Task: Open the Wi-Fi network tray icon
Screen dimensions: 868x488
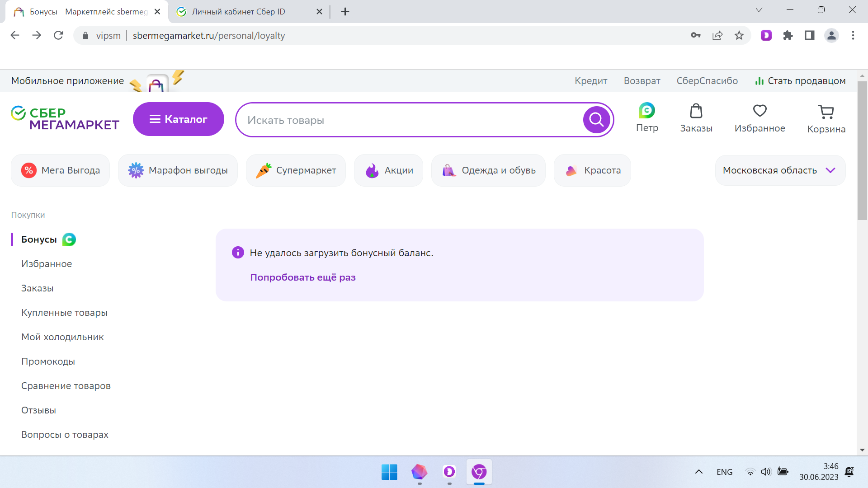Action: (750, 472)
